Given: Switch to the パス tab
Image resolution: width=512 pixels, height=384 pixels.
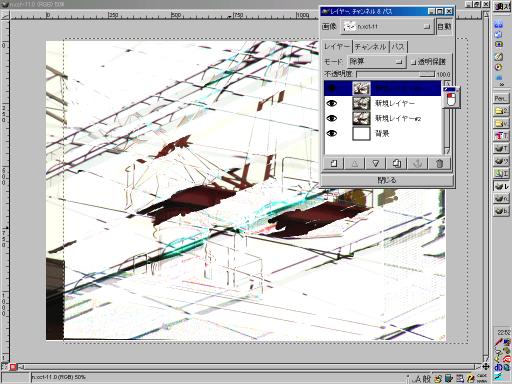Looking at the screenshot, I should click(398, 47).
